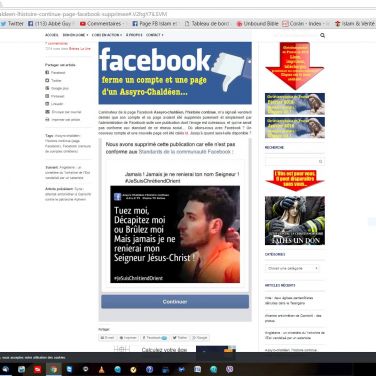The width and height of the screenshot is (376, 376).
Task: Expand the categories dropdown selector
Action: click(x=292, y=268)
